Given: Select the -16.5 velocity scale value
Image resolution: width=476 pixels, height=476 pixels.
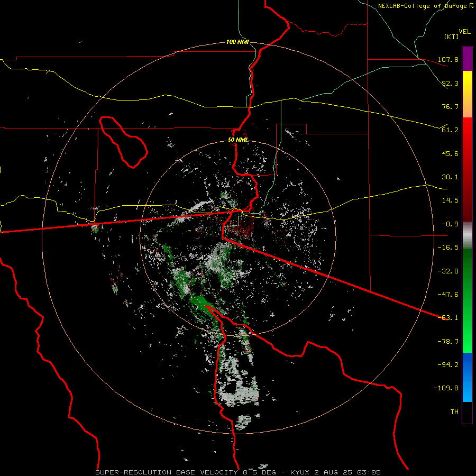Looking at the screenshot, I should (448, 248).
